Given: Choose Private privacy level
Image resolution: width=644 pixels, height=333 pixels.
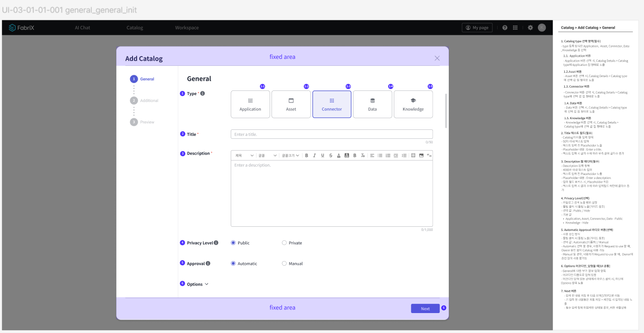Looking at the screenshot, I should pyautogui.click(x=284, y=243).
